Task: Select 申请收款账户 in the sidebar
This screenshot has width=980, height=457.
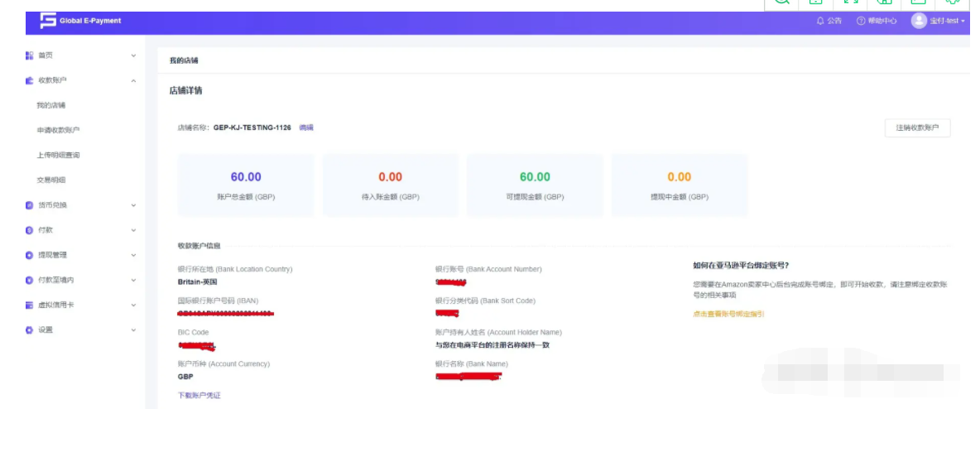Action: (x=58, y=130)
